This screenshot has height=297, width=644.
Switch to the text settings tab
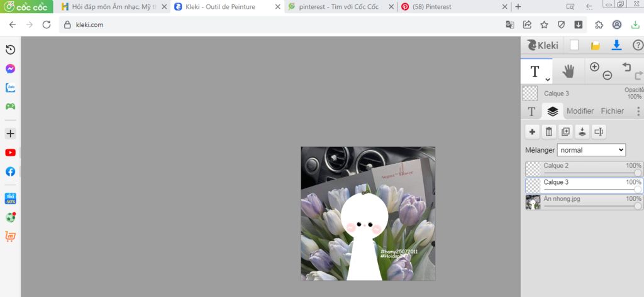click(x=531, y=111)
